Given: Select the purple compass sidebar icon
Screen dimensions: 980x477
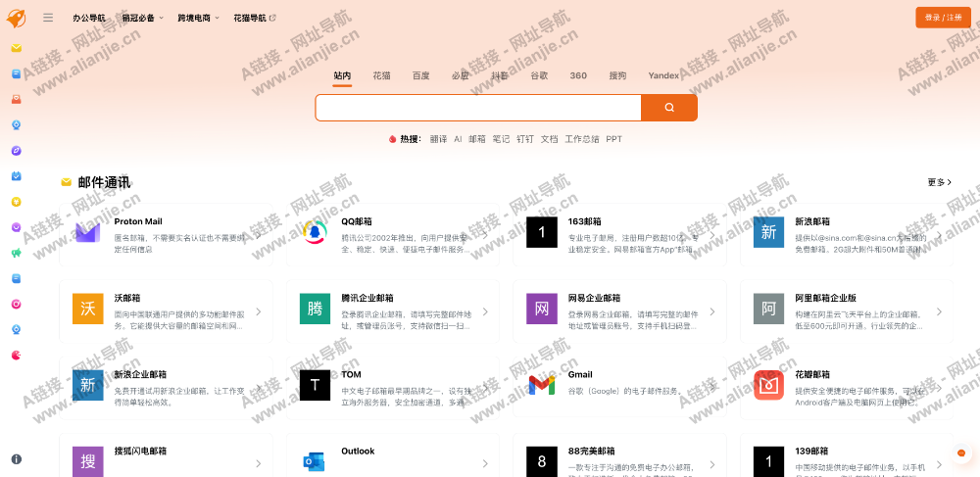Looking at the screenshot, I should click(17, 150).
